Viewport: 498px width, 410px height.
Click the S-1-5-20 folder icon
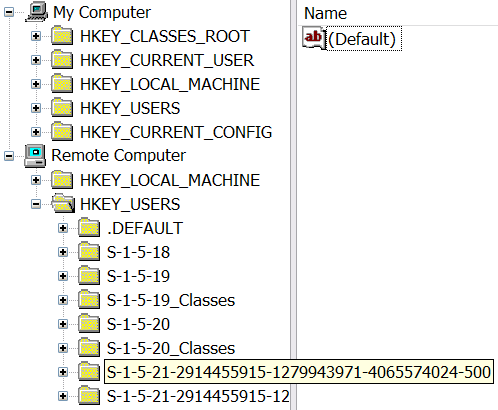pyautogui.click(x=89, y=324)
